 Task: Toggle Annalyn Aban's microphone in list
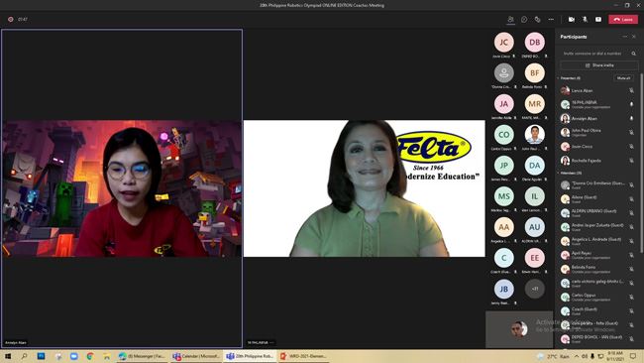click(x=631, y=118)
